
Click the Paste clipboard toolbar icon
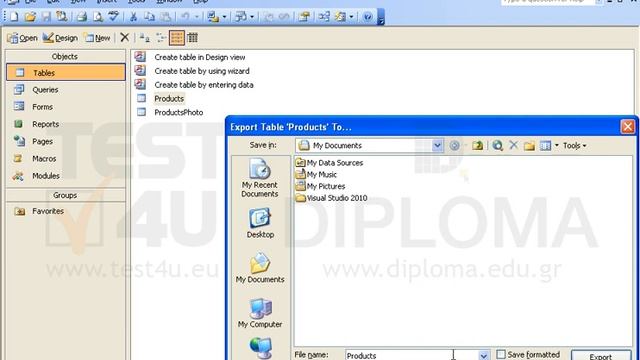coord(165,17)
